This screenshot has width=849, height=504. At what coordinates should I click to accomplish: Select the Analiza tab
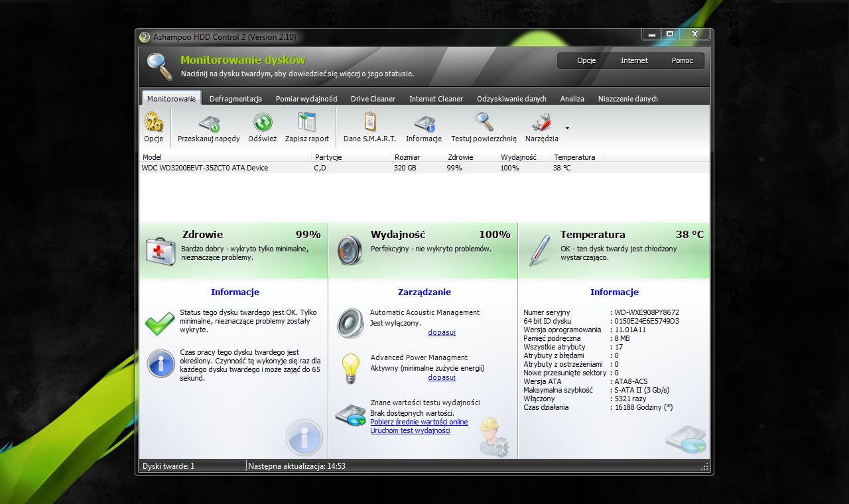tap(572, 99)
